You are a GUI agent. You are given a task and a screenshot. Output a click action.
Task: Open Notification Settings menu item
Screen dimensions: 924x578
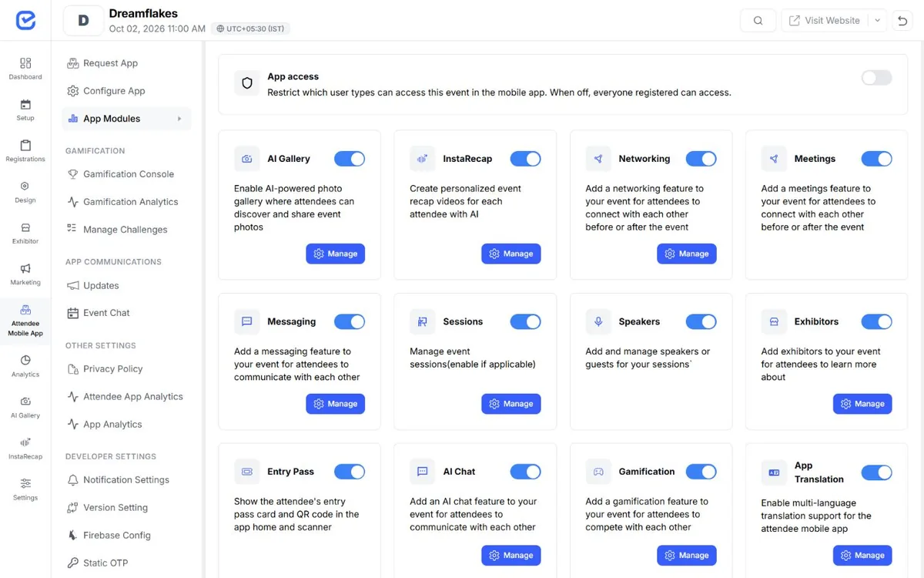126,479
